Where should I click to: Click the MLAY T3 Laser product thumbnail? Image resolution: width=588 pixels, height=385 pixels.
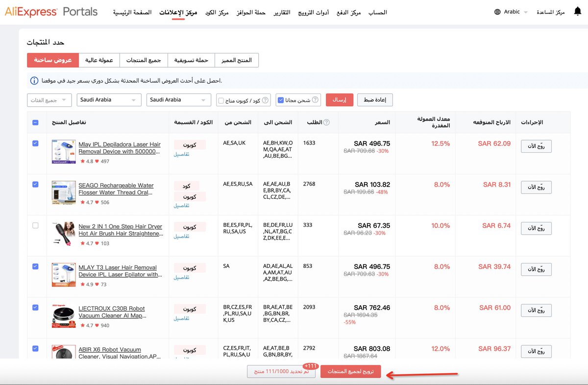point(64,275)
